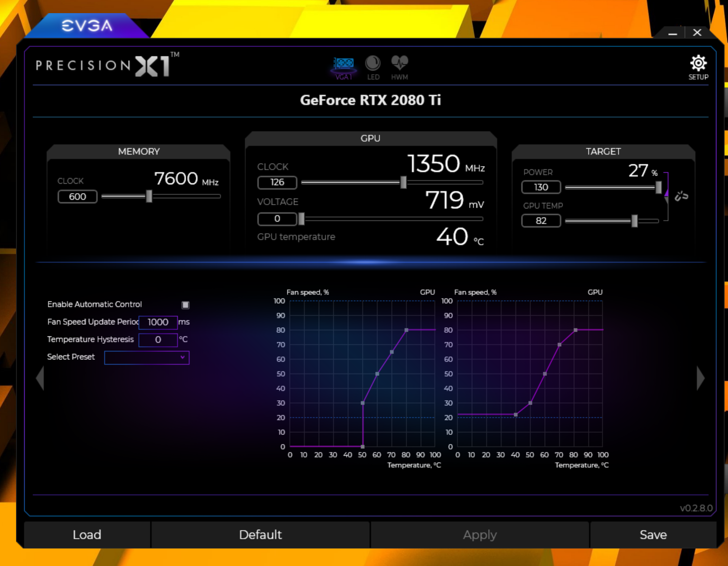Click the 27 % power readout
This screenshot has height=566, width=728.
coord(643,171)
